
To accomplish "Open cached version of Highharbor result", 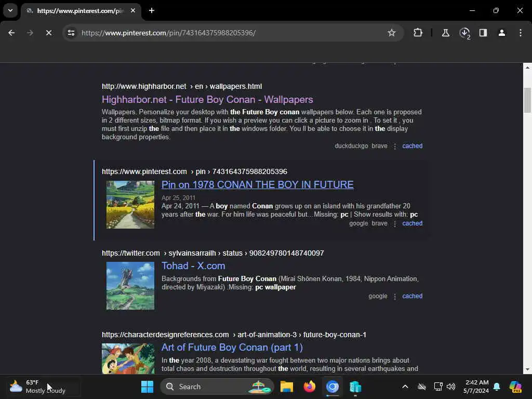I will pyautogui.click(x=412, y=146).
